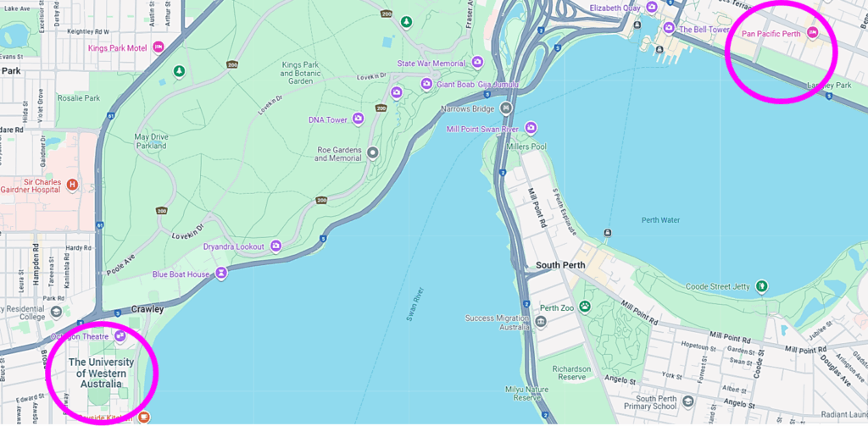Image resolution: width=868 pixels, height=426 pixels.
Task: Open the Pan Pacific Perth hotel marker
Action: point(813,33)
